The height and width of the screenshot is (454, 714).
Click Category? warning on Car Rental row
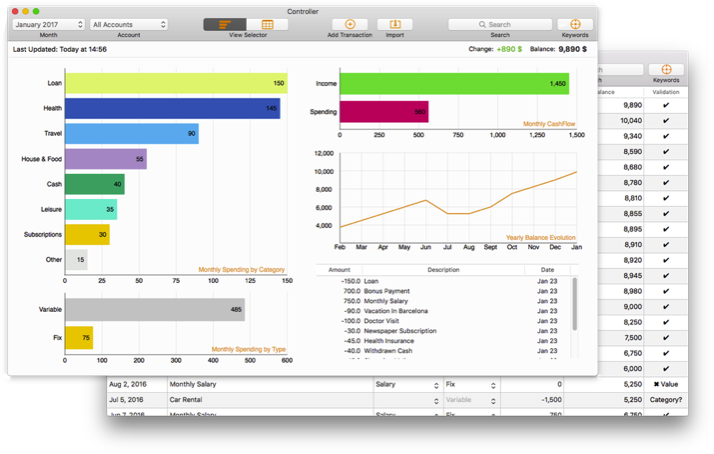coord(666,400)
